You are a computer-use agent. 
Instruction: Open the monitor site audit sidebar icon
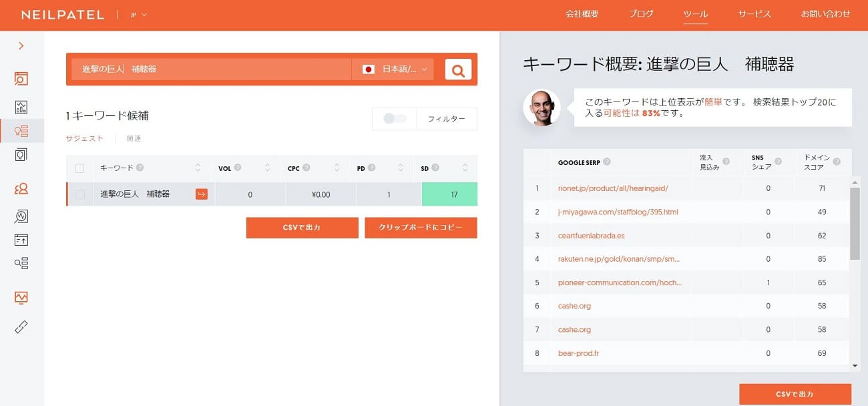click(21, 297)
